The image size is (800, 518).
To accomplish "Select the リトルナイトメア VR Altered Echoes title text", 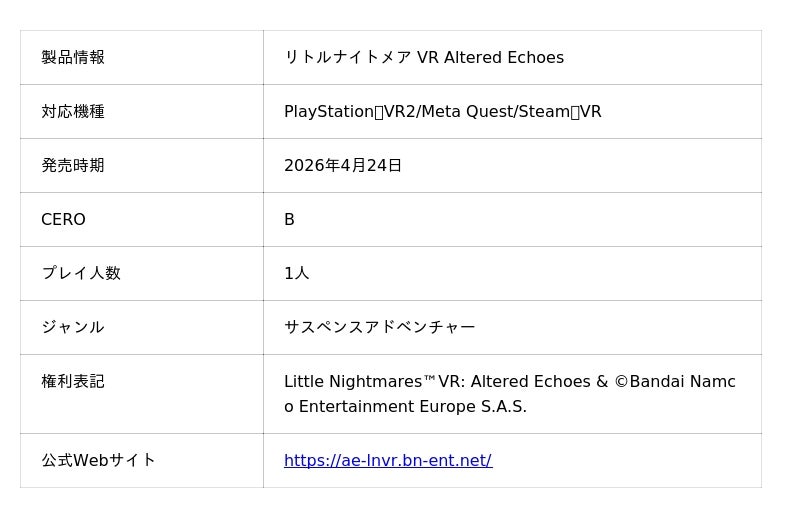I will pyautogui.click(x=424, y=57).
